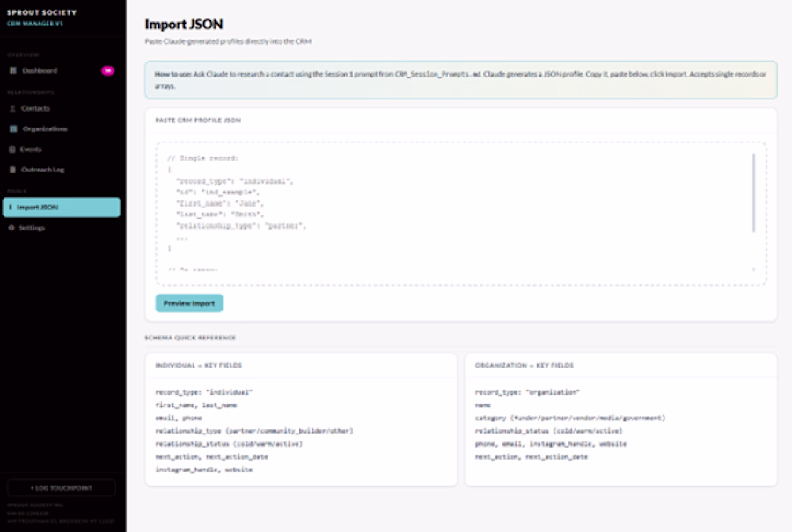Open the Outreach Log
792x532 pixels.
click(61, 170)
